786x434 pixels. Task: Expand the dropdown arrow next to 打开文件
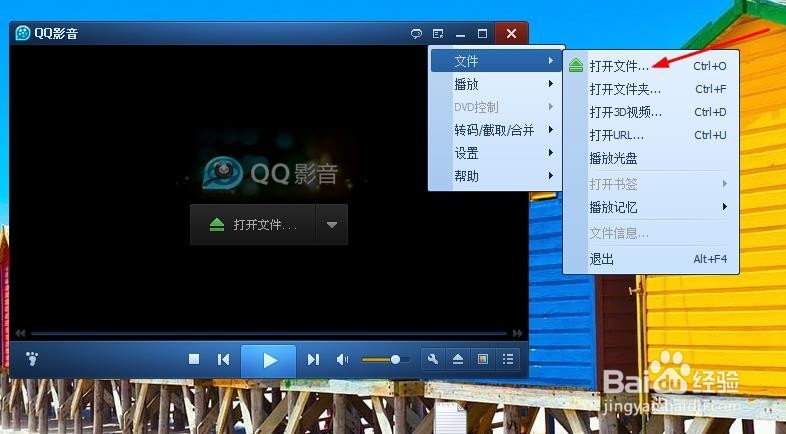pyautogui.click(x=331, y=225)
